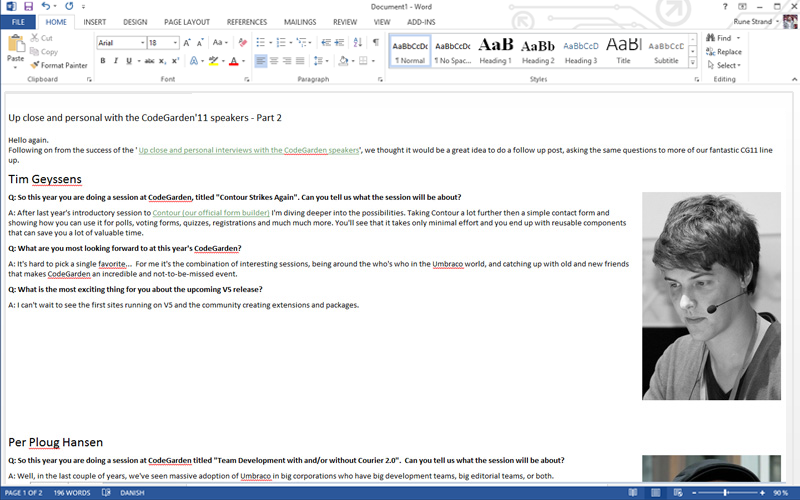This screenshot has height=500, width=800.
Task: Toggle Align Left paragraph alignment
Action: [261, 61]
